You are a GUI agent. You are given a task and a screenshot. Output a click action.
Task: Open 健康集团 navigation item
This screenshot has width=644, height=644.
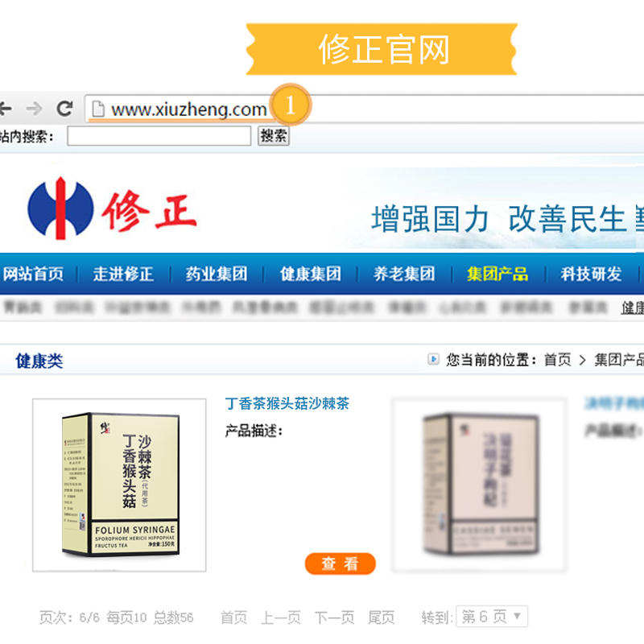[311, 274]
